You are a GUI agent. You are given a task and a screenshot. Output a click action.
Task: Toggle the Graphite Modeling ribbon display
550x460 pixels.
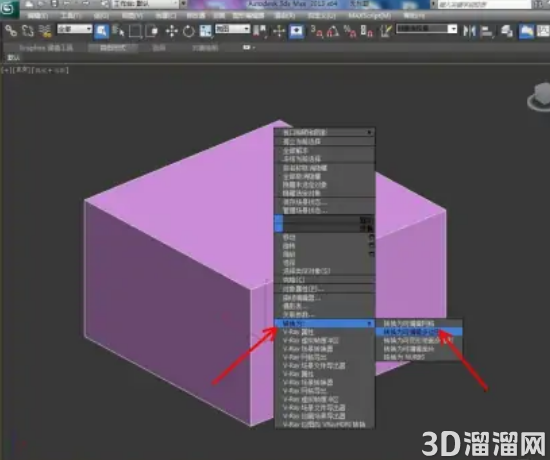click(x=526, y=31)
